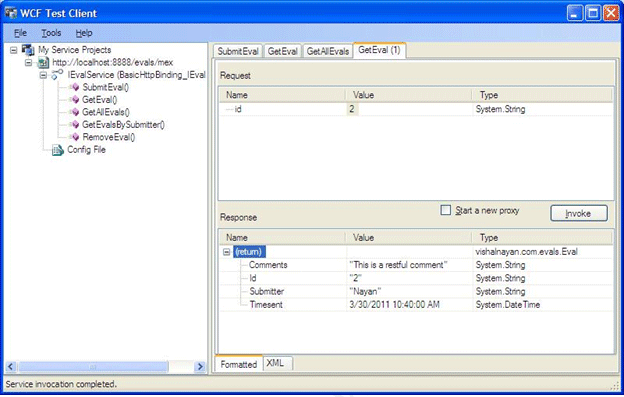This screenshot has height=397, width=624.
Task: Select the GetEval (1) tab
Action: point(379,50)
